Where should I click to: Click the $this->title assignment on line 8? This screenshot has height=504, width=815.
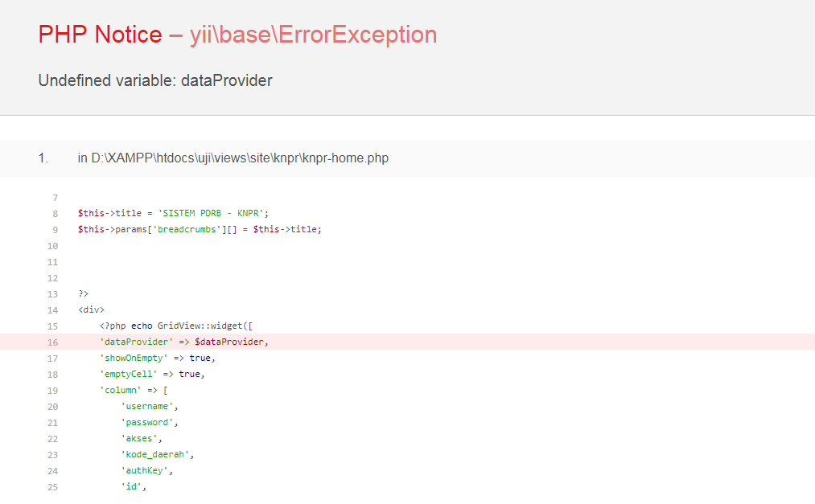(171, 213)
